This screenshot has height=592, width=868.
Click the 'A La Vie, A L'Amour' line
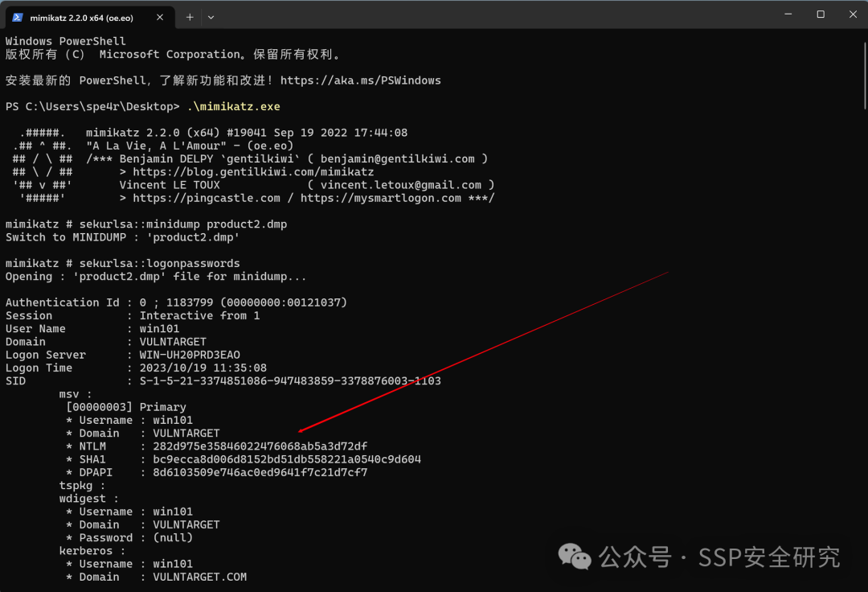190,146
